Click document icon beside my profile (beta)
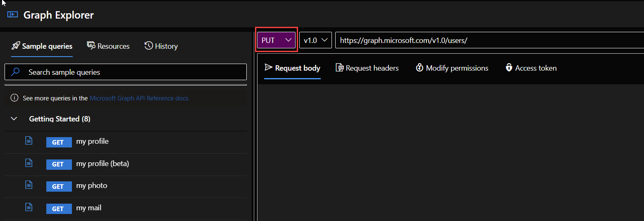Viewport: 644px width, 221px height. click(29, 163)
